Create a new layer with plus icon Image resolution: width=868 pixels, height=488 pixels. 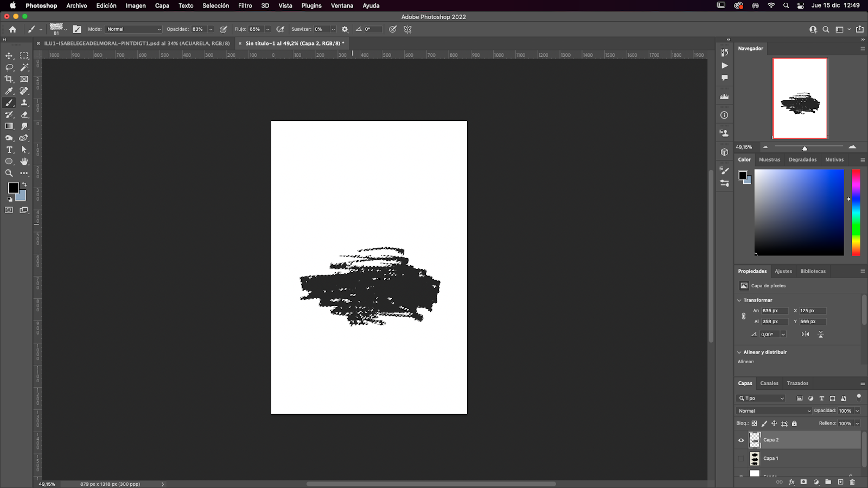pos(840,482)
